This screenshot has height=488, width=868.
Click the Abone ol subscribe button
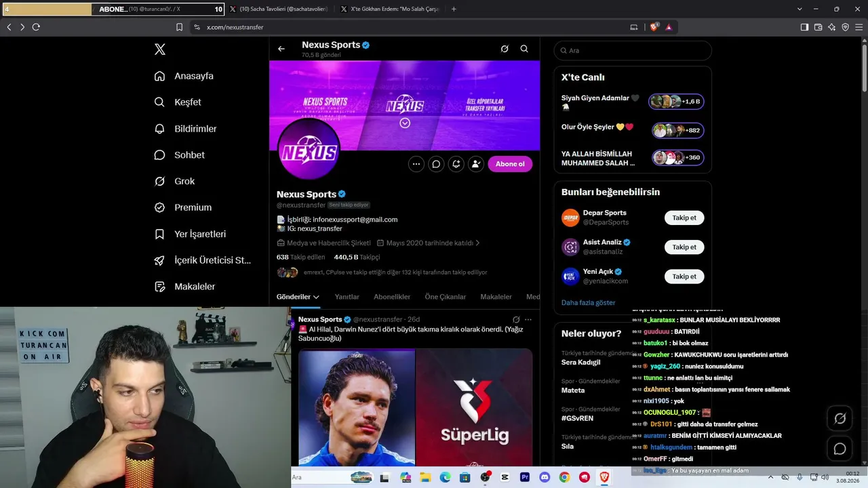(510, 164)
